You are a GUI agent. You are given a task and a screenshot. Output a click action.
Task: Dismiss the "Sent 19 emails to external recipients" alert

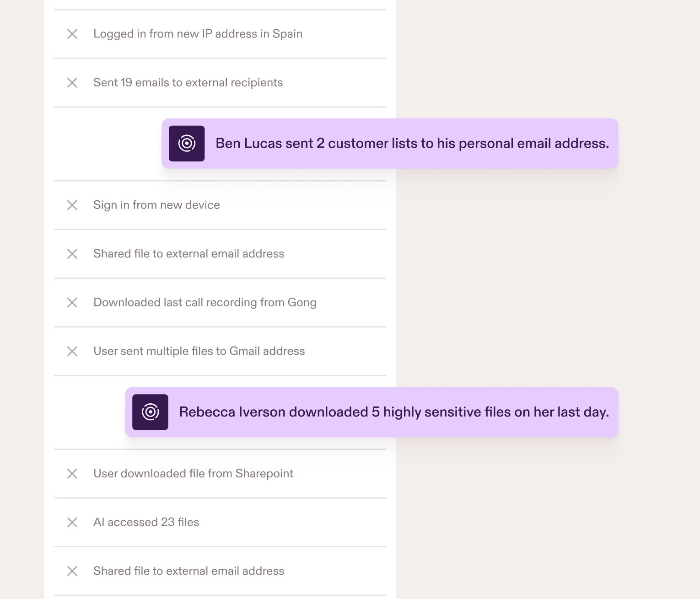[x=72, y=83]
